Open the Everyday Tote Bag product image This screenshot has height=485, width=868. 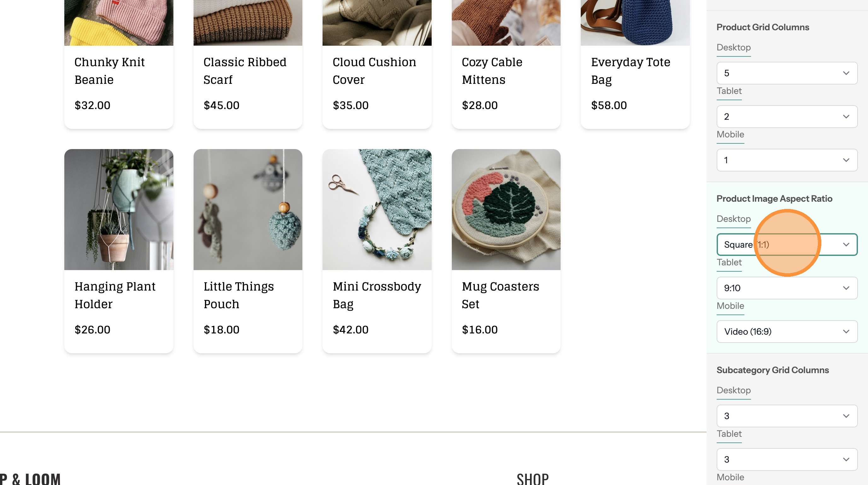pyautogui.click(x=635, y=22)
